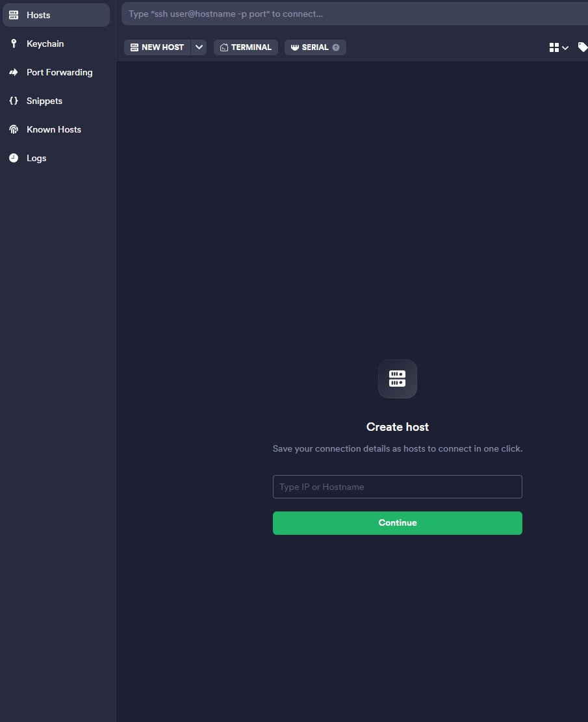Expand the NEW HOST dropdown arrow
The width and height of the screenshot is (588, 722).
199,47
